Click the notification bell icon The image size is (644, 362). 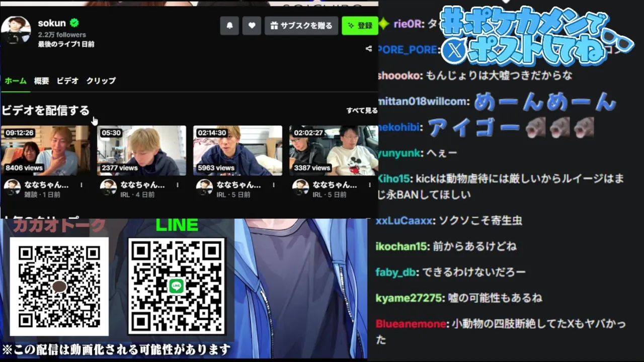(x=229, y=26)
